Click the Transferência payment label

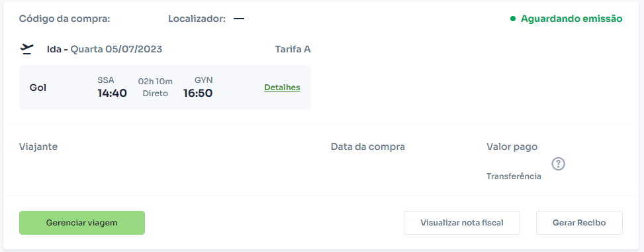(514, 176)
